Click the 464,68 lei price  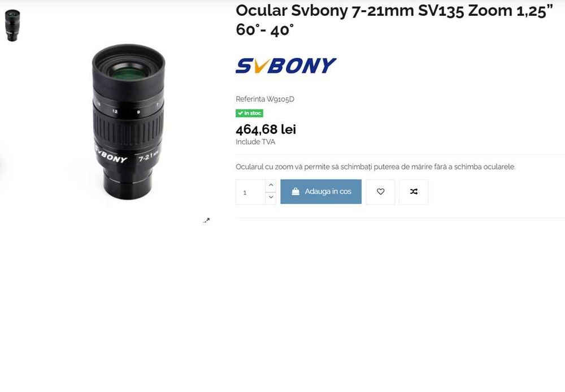[x=266, y=129]
